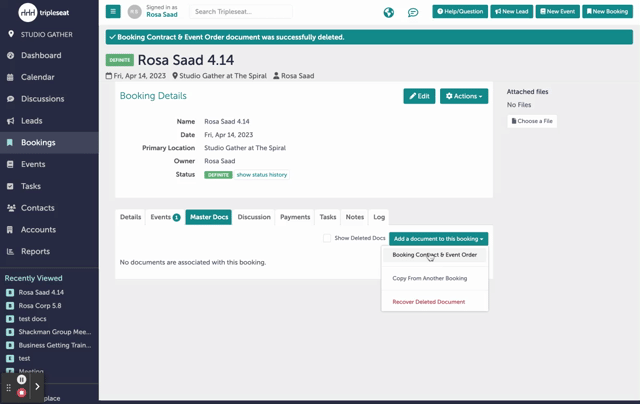
Task: Enable the Show Deleted Docs checkbox
Action: pyautogui.click(x=327, y=238)
